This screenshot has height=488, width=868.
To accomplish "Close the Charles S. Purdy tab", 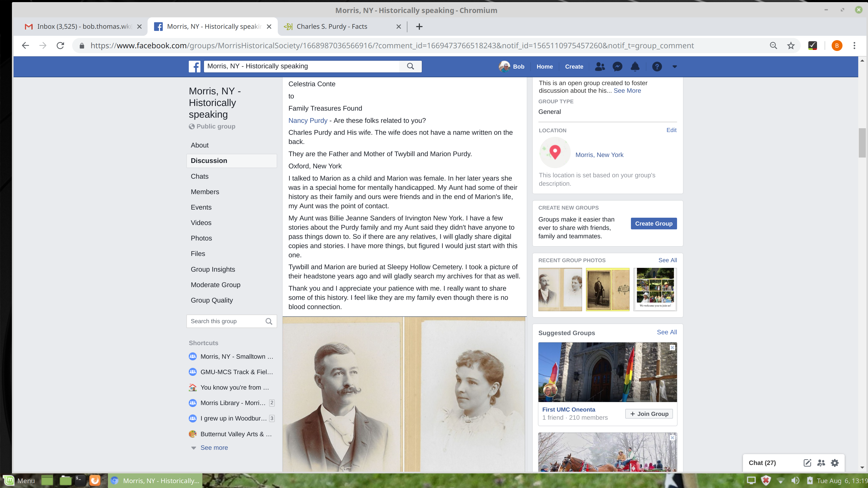I will click(x=398, y=27).
